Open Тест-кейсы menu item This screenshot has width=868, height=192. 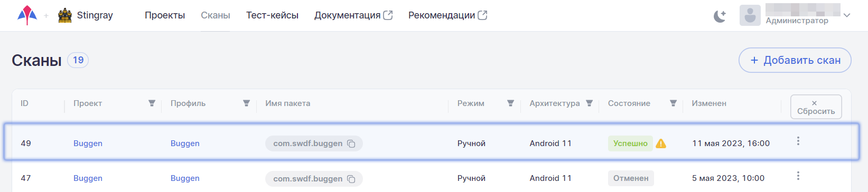click(272, 15)
